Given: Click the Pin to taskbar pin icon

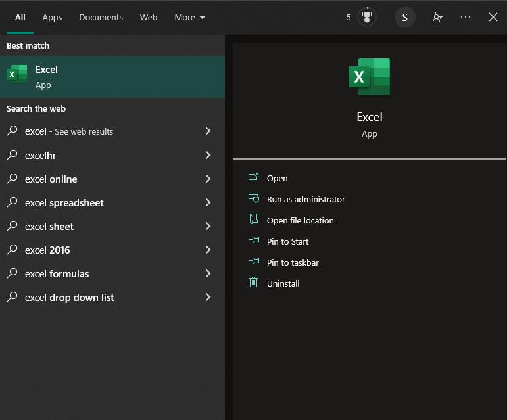Looking at the screenshot, I should (254, 260).
